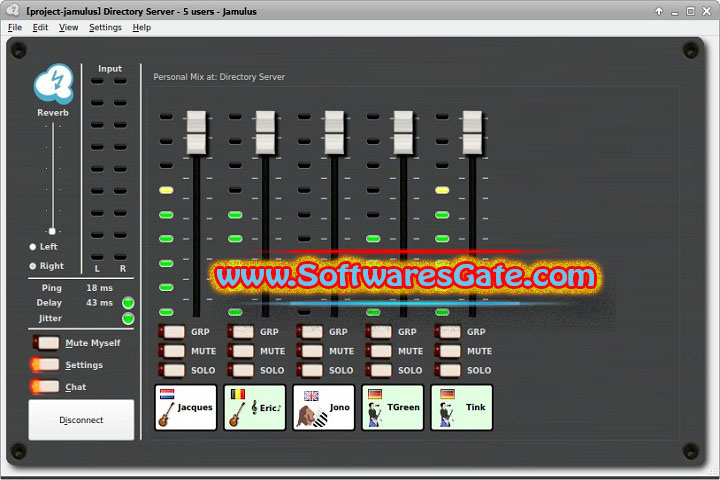Click the 43 ms delay value

point(100,303)
